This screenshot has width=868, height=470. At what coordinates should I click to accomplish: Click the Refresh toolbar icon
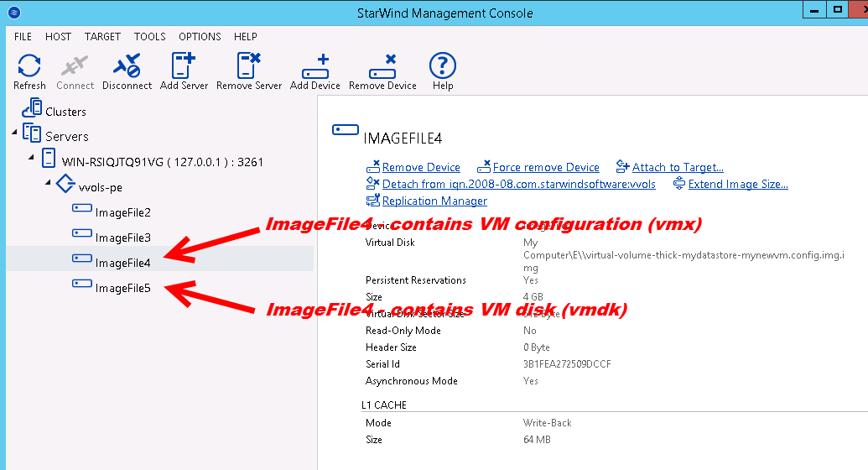(x=29, y=65)
